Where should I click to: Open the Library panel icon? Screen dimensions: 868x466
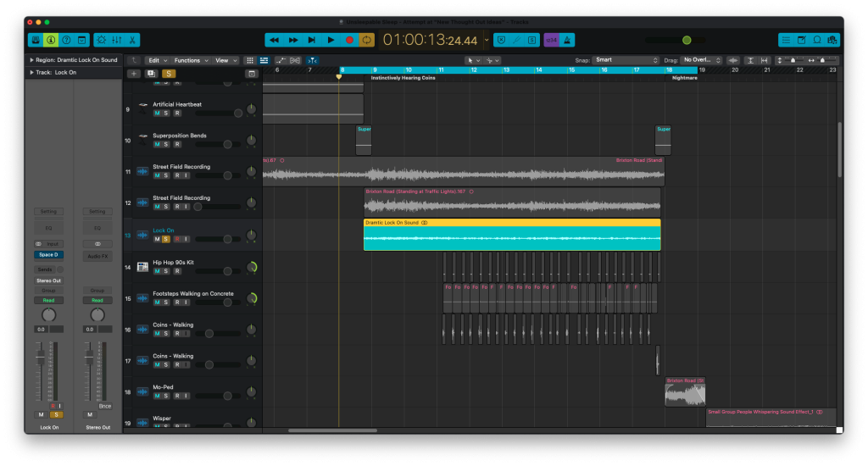pyautogui.click(x=36, y=40)
